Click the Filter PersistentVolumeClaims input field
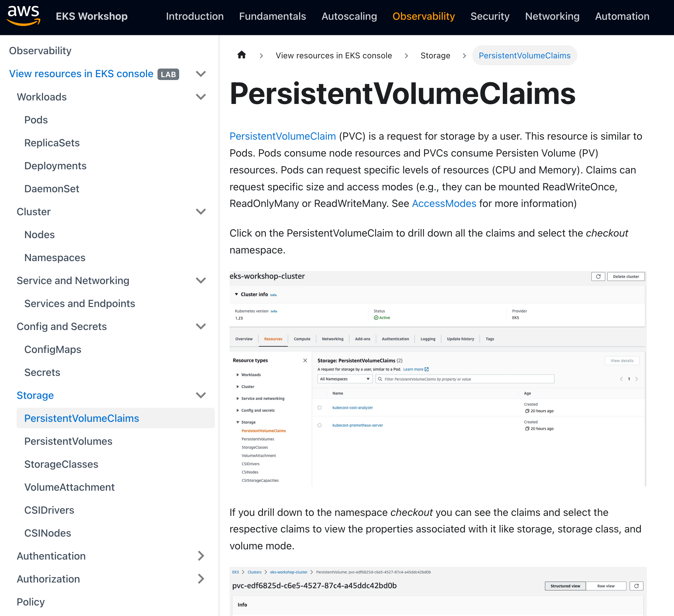This screenshot has height=616, width=674. pyautogui.click(x=468, y=379)
